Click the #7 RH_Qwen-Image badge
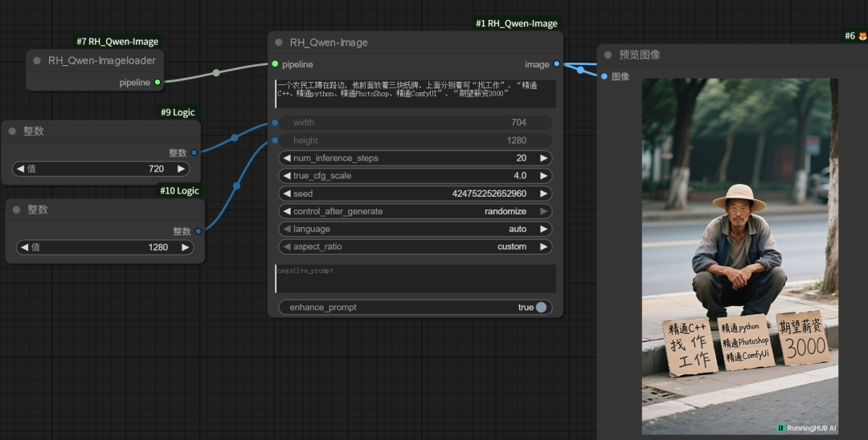 pyautogui.click(x=117, y=42)
